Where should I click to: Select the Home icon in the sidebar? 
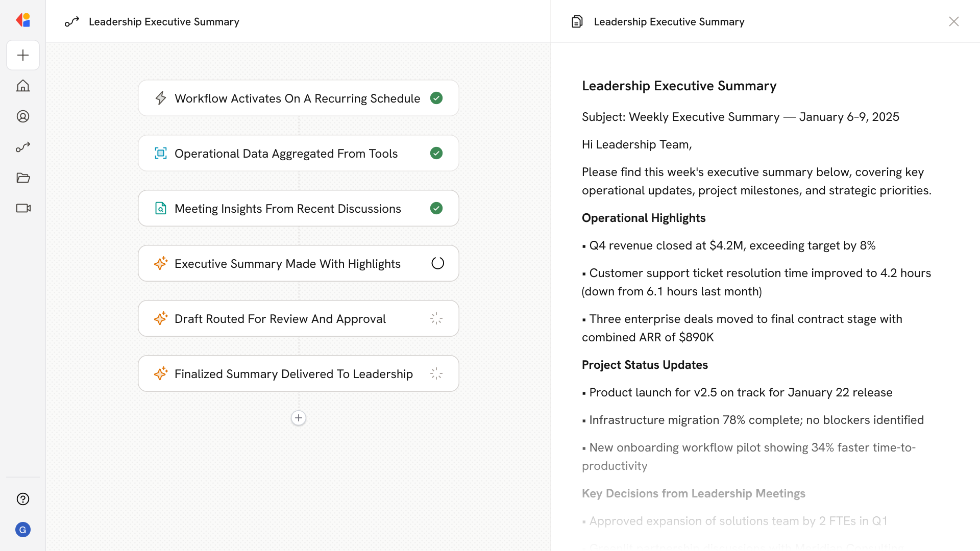23,86
